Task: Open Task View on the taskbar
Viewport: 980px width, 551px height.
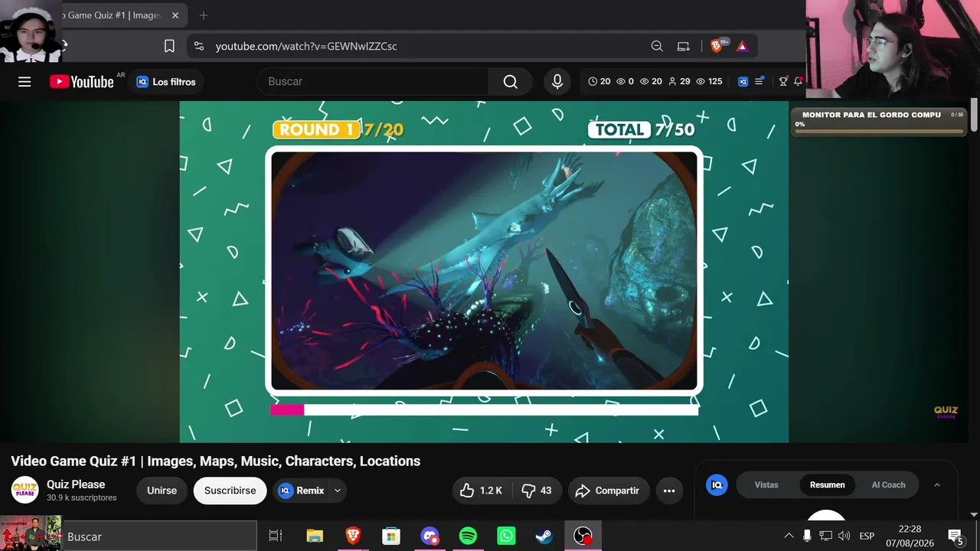Action: coord(276,536)
